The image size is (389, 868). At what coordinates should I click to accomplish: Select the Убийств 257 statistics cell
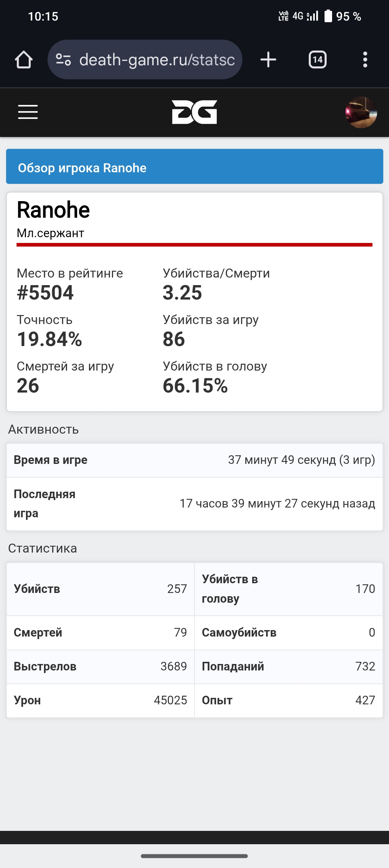pyautogui.click(x=100, y=589)
